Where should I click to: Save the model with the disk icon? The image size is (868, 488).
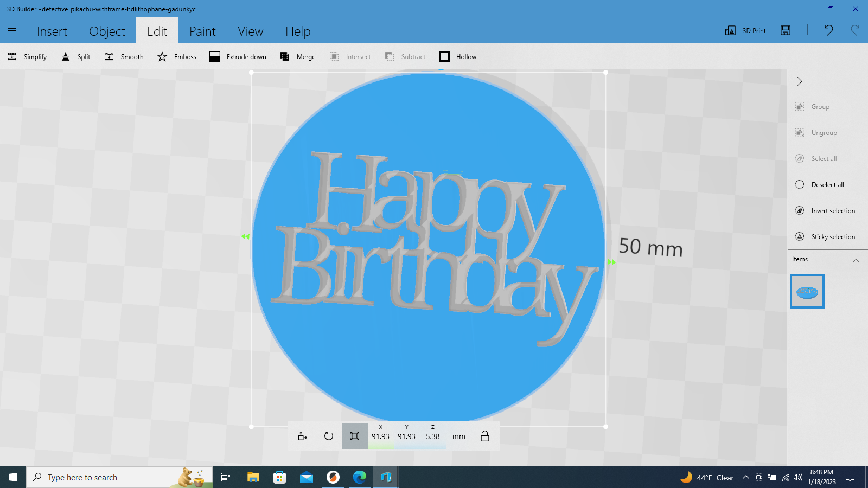(786, 30)
